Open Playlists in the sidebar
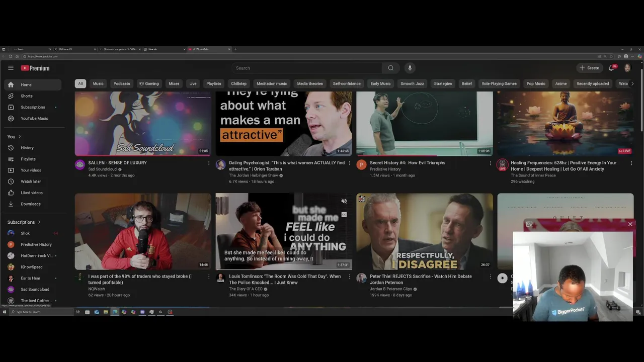 coord(33,159)
